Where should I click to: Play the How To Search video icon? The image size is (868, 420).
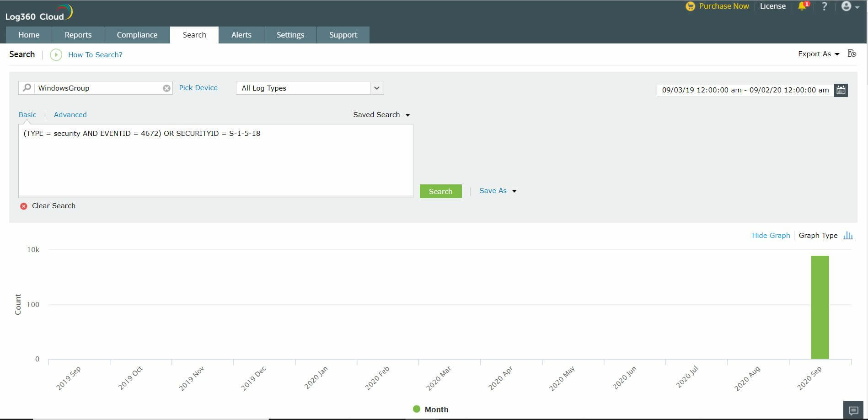[56, 54]
